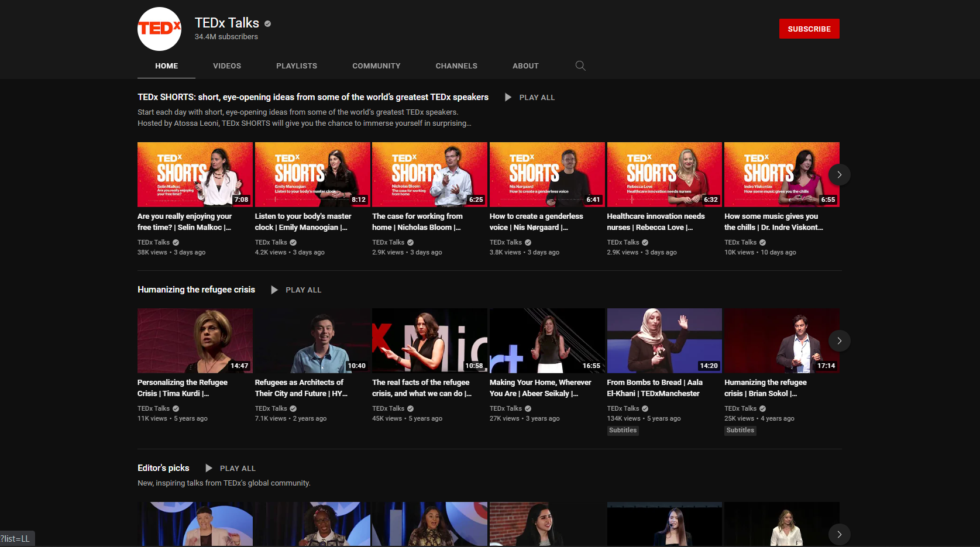Screen dimensions: 980x547
Task: Open Rebecca Love healthcare innovation thumbnail
Action: click(665, 174)
